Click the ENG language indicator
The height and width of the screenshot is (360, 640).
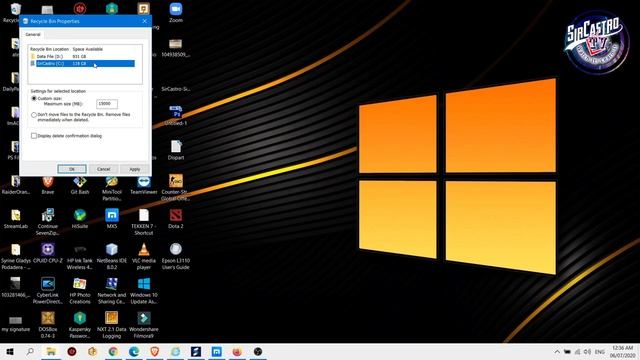click(x=600, y=351)
